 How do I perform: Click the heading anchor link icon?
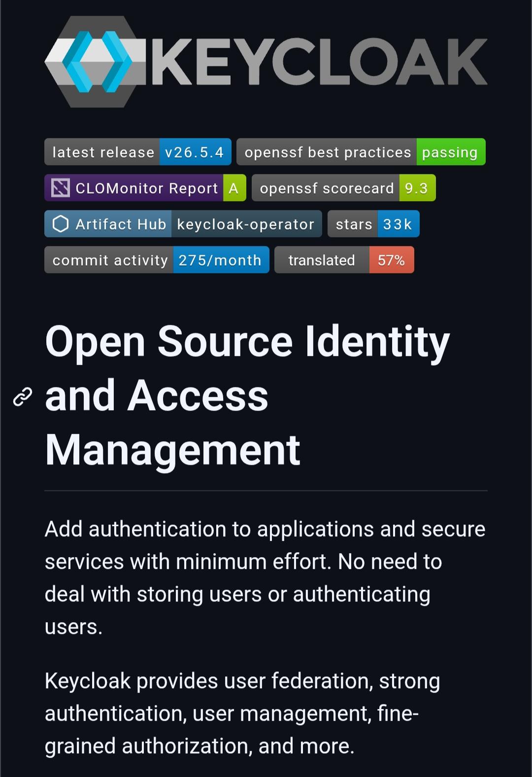point(22,396)
